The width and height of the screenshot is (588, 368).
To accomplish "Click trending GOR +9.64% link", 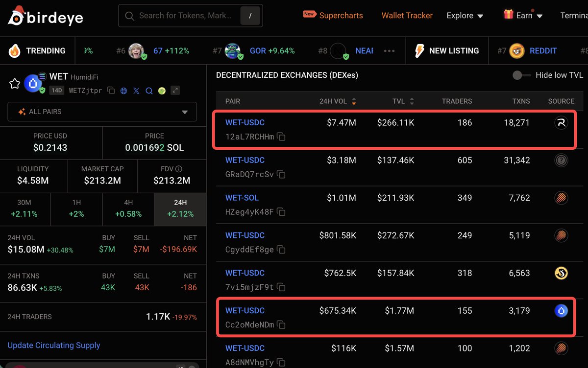I will (272, 51).
